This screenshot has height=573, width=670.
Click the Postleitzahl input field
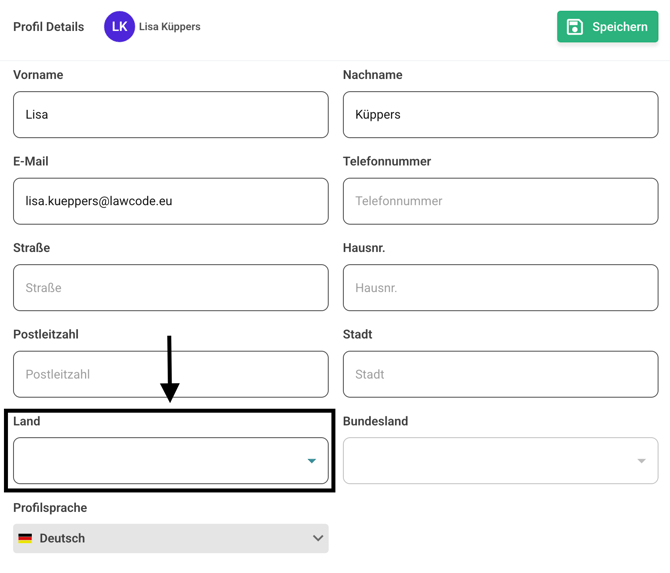click(170, 375)
